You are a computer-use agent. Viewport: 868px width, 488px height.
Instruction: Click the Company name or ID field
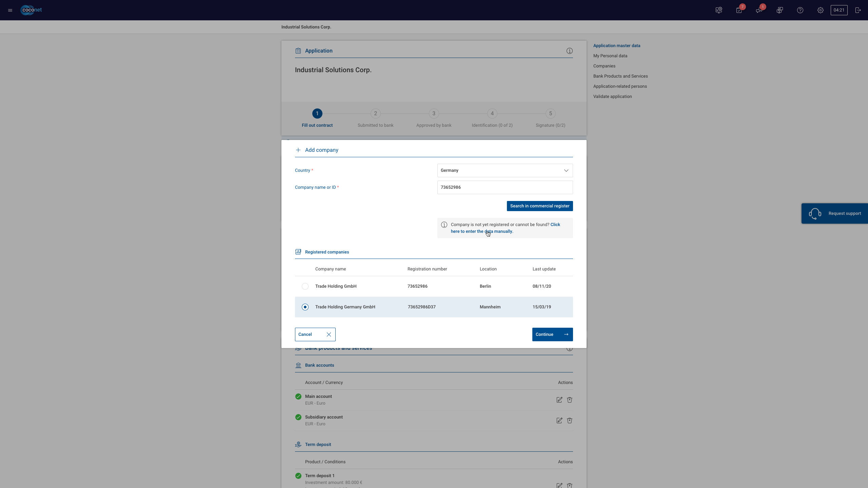(505, 187)
